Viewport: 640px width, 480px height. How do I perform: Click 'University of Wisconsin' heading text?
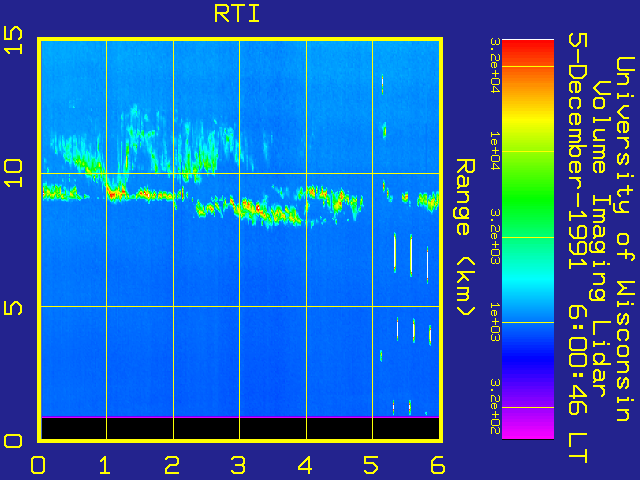625,239
